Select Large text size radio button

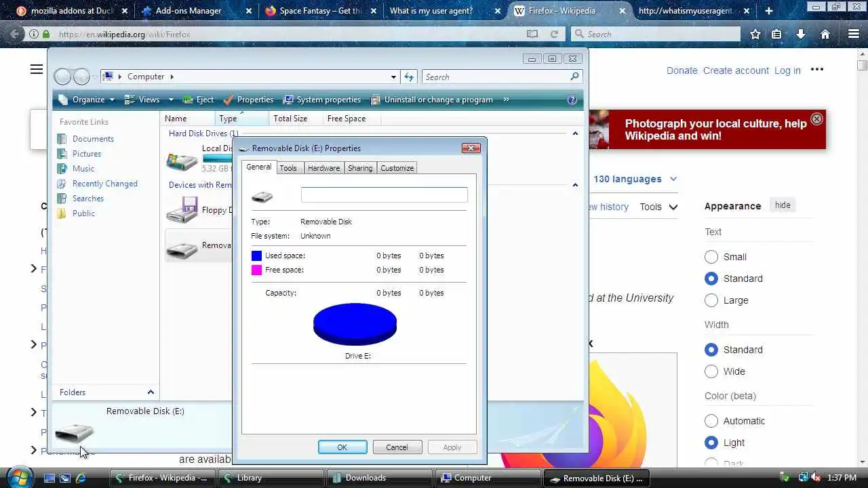711,300
